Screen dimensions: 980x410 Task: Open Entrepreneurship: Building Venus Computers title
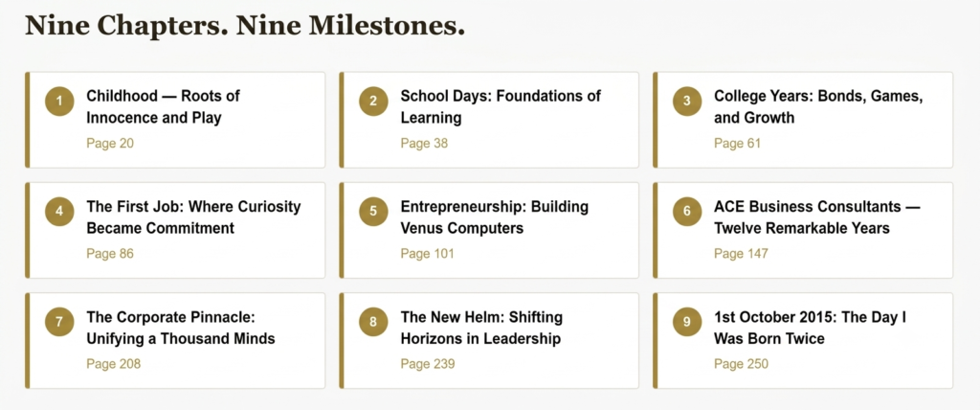tap(495, 217)
